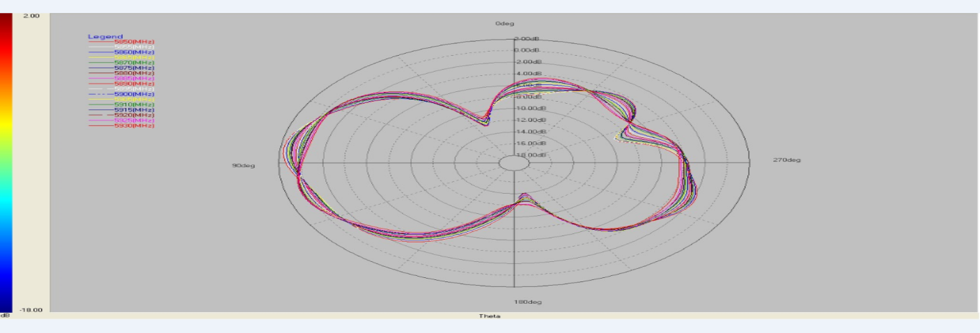Click the -8.00dB radial ring label
Image resolution: width=980 pixels, height=333 pixels.
(527, 97)
